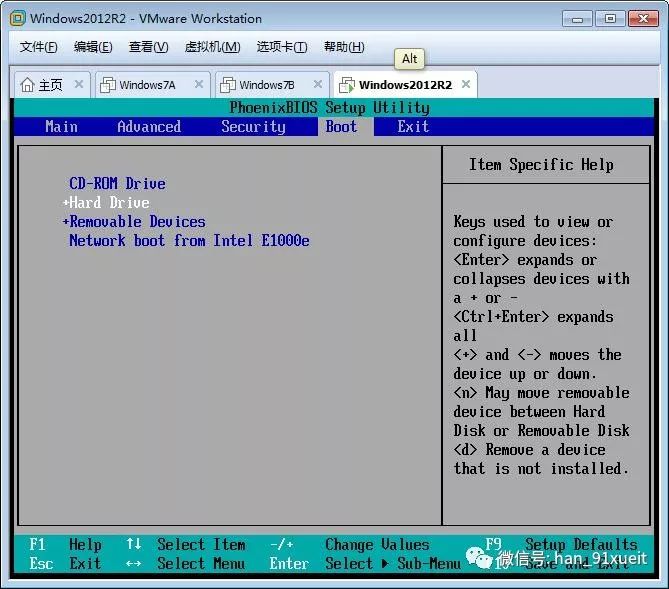Minimize the VMware Workstation window
This screenshot has height=589, width=669.
577,19
